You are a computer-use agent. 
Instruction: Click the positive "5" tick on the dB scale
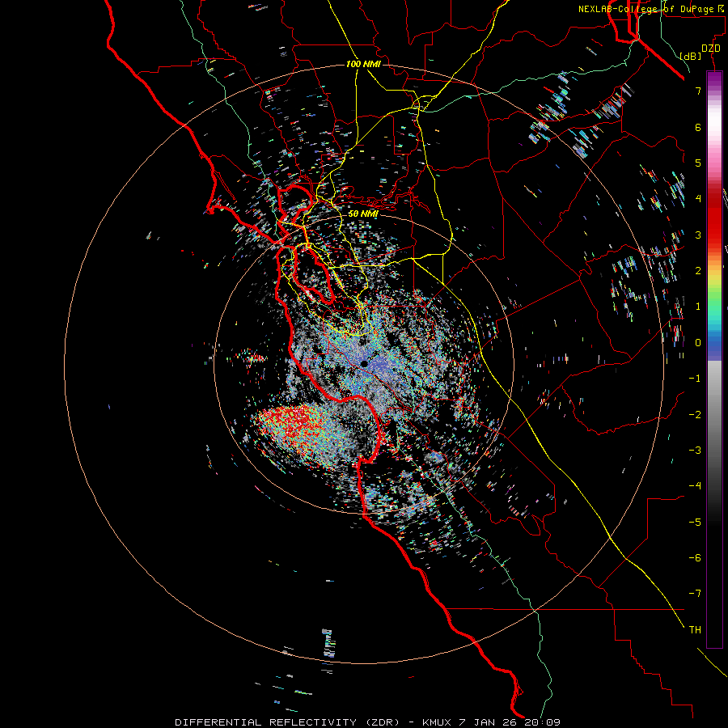click(698, 163)
